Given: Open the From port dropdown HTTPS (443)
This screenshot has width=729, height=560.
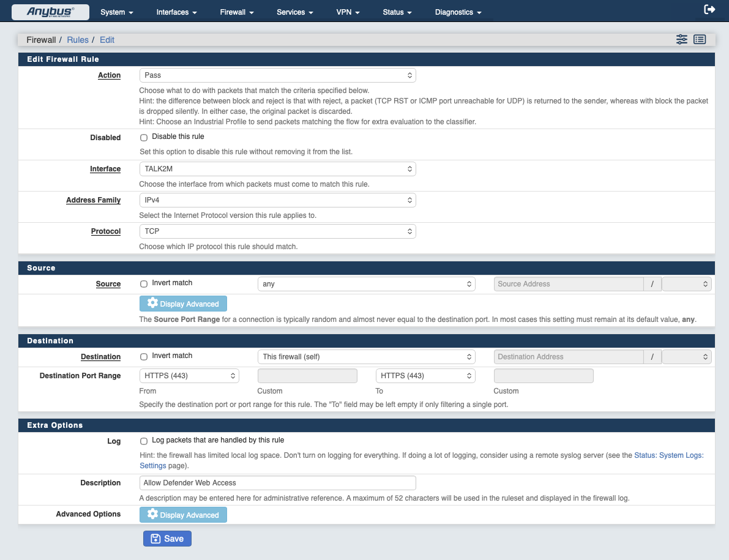Looking at the screenshot, I should coord(189,376).
